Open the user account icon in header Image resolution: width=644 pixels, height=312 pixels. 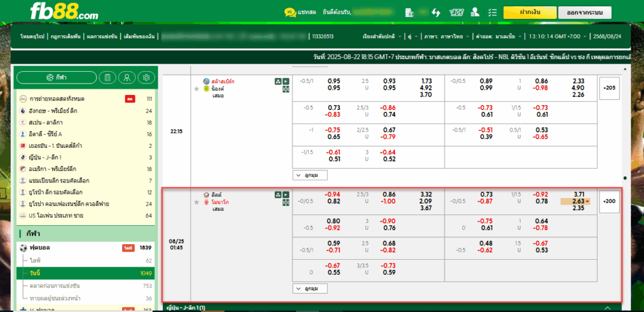(x=475, y=13)
